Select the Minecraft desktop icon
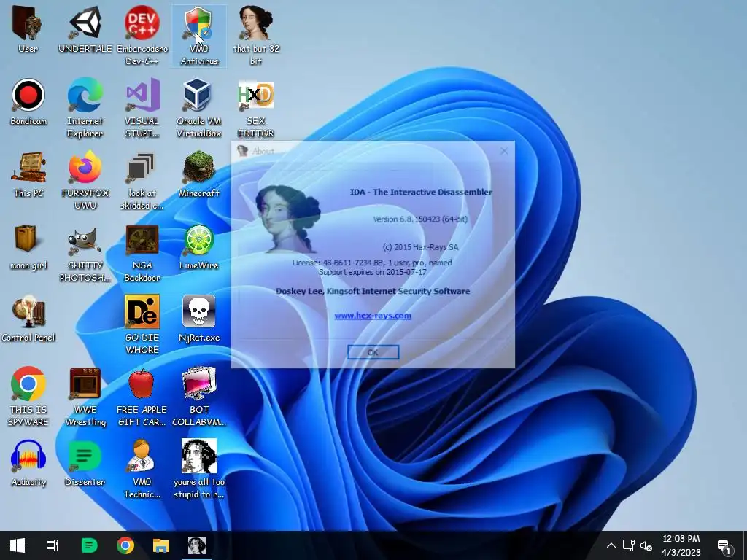747x560 pixels. click(199, 174)
